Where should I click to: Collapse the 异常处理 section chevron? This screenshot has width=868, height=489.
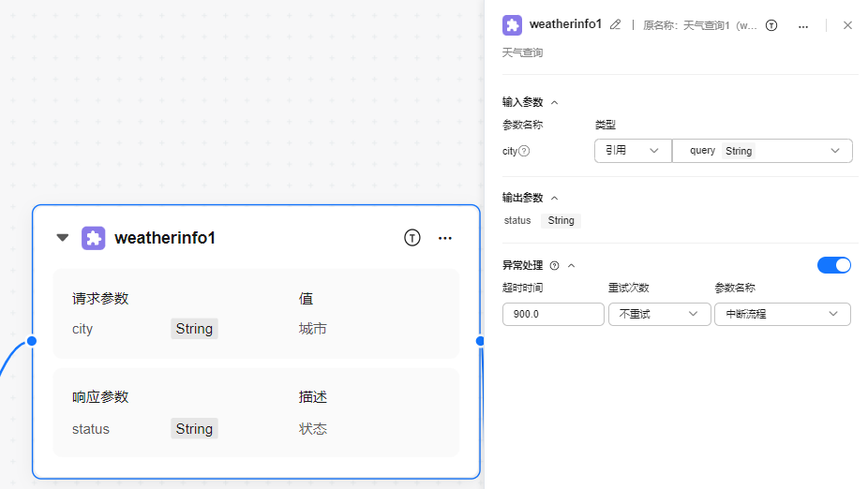point(571,265)
